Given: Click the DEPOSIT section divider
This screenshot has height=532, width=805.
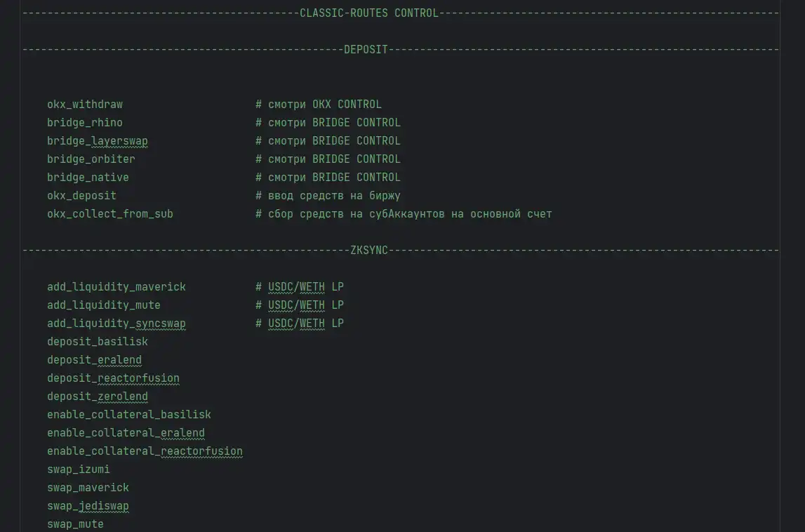Looking at the screenshot, I should click(x=366, y=50).
